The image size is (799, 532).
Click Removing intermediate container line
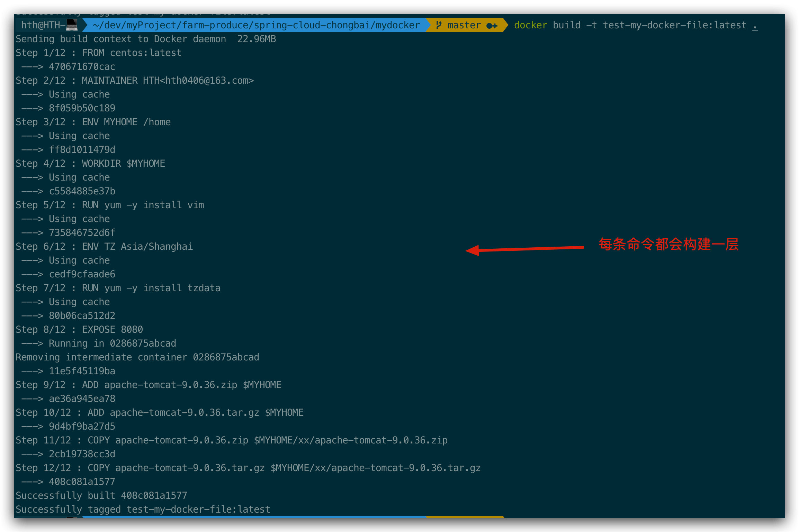pos(137,357)
